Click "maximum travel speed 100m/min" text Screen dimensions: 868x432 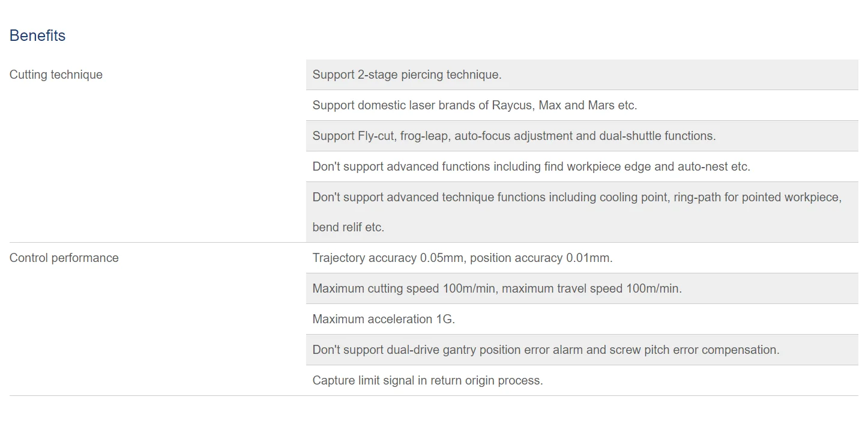(591, 288)
